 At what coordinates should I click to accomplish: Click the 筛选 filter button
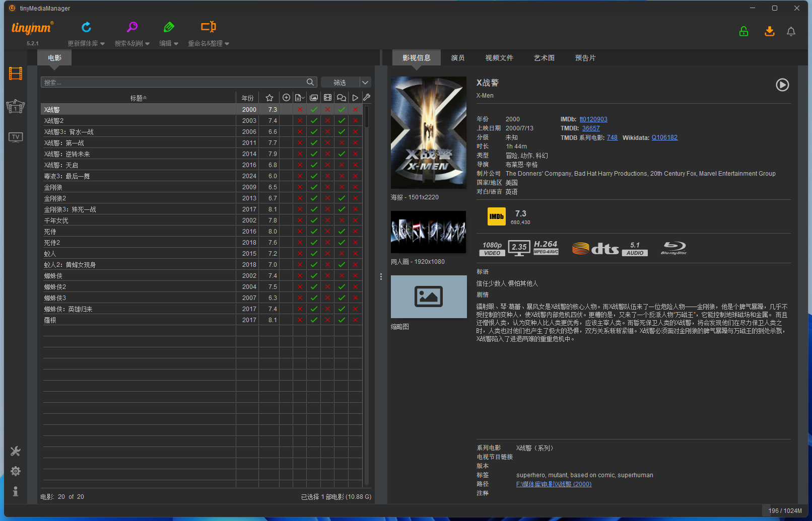point(340,83)
